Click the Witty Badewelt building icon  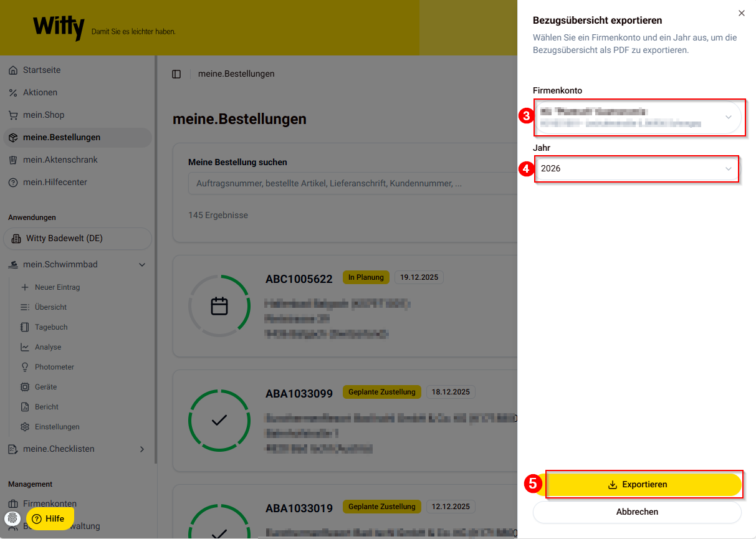[x=16, y=239]
